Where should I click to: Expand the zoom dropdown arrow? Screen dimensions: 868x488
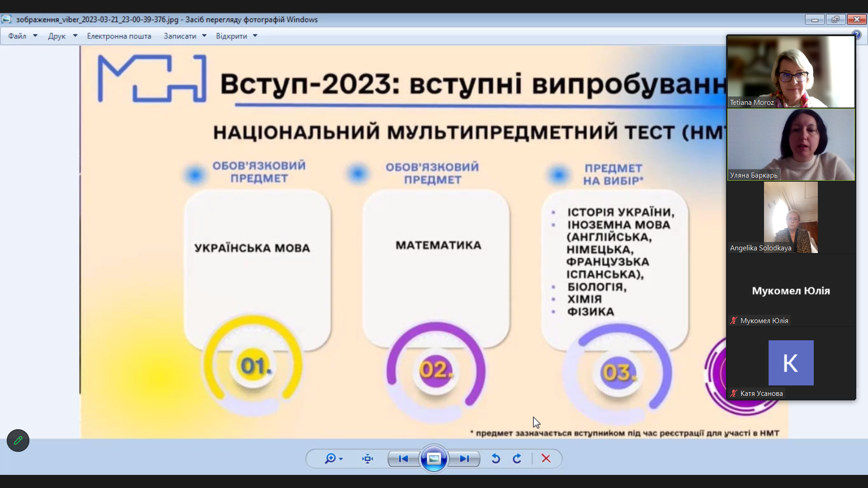tap(341, 459)
